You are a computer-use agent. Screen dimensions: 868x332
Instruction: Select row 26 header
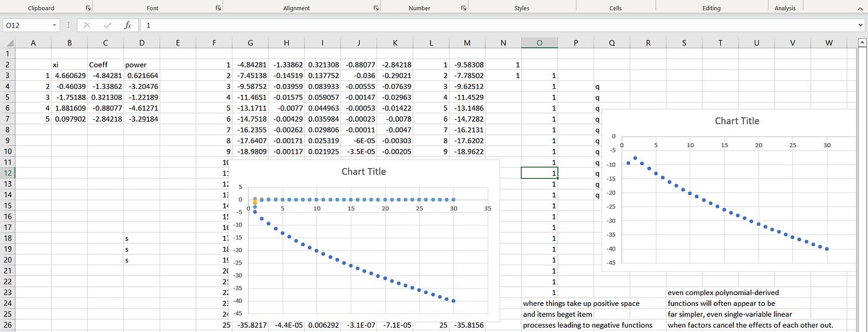point(8,325)
